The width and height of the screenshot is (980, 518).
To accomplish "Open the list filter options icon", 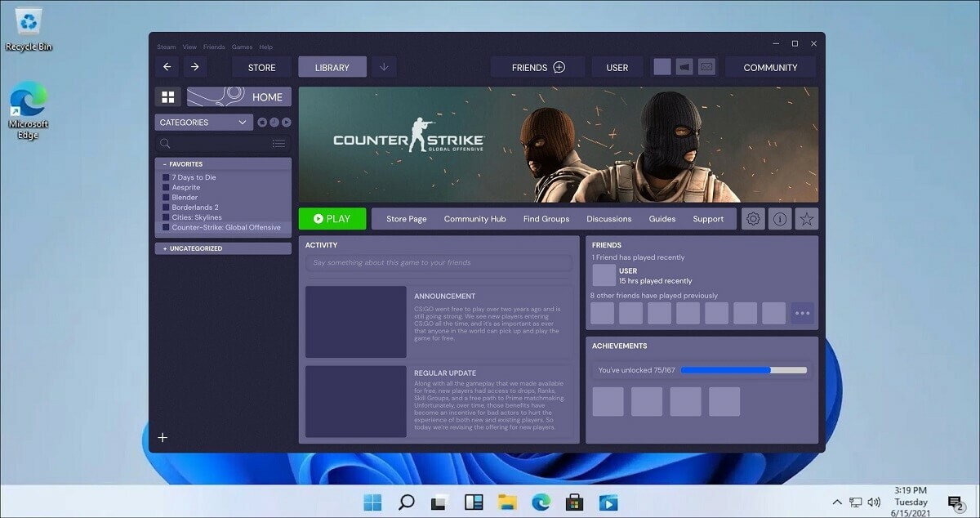I will click(x=278, y=144).
